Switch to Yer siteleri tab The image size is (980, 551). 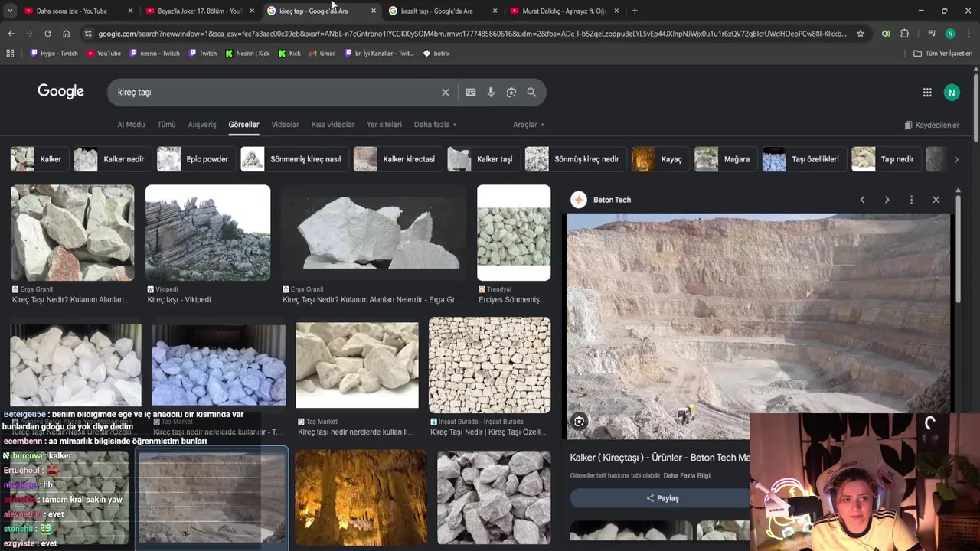point(384,125)
